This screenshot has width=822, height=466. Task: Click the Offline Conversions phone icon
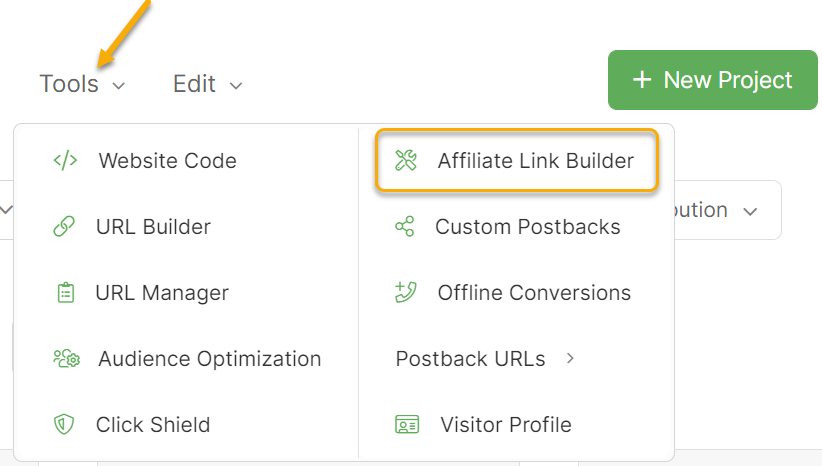[x=405, y=293]
